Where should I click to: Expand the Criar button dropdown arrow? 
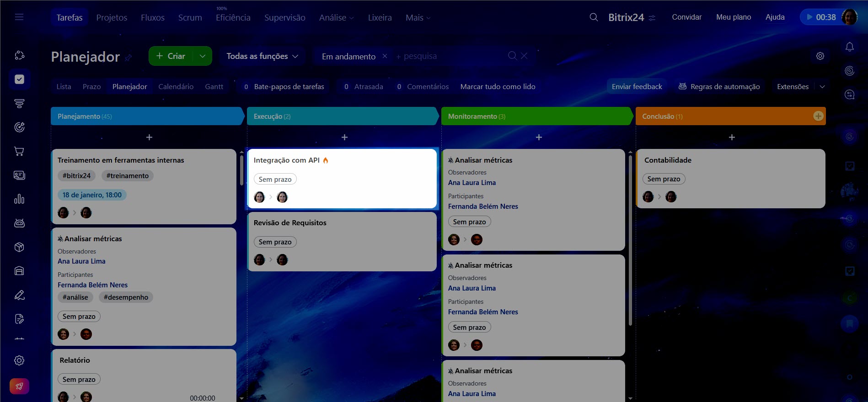pyautogui.click(x=202, y=56)
